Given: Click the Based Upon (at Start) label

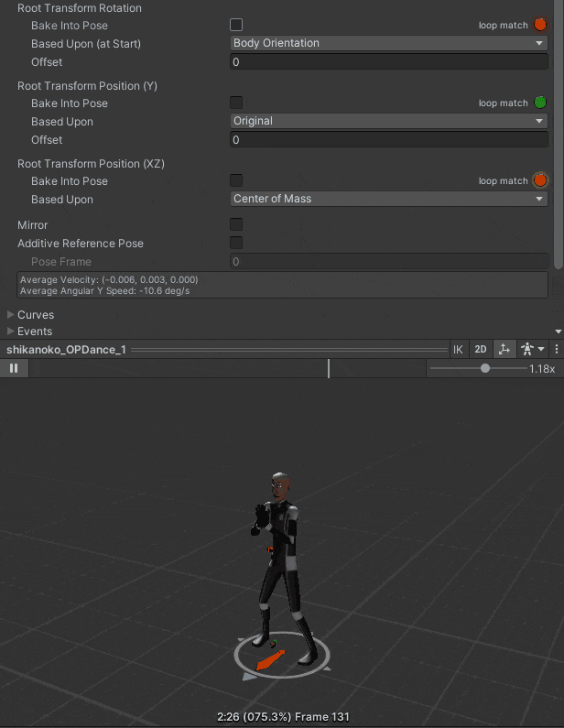Looking at the screenshot, I should point(86,44).
